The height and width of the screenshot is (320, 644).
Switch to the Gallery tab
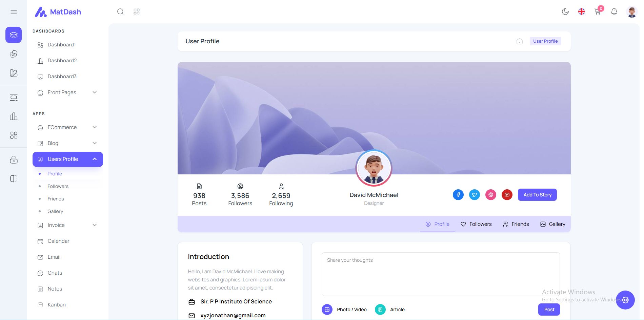tap(553, 224)
